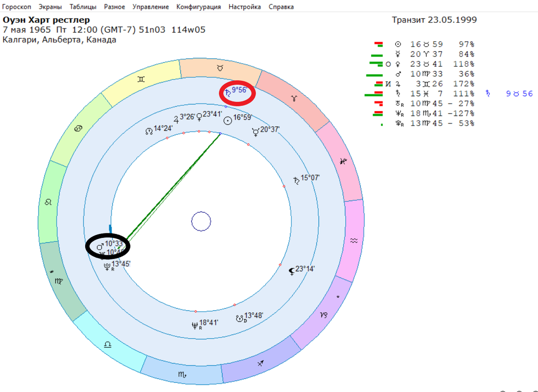Select the natal Saturn glyph at 15°07'

point(296,181)
